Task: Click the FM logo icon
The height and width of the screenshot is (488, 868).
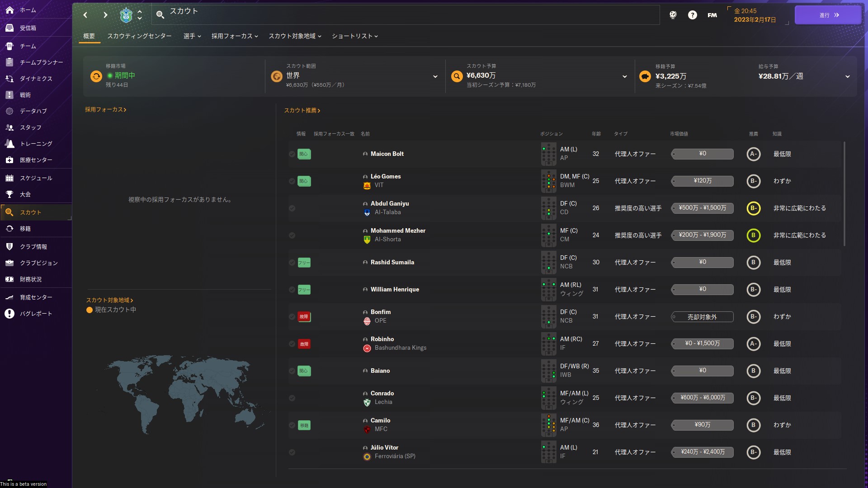Action: [x=712, y=15]
